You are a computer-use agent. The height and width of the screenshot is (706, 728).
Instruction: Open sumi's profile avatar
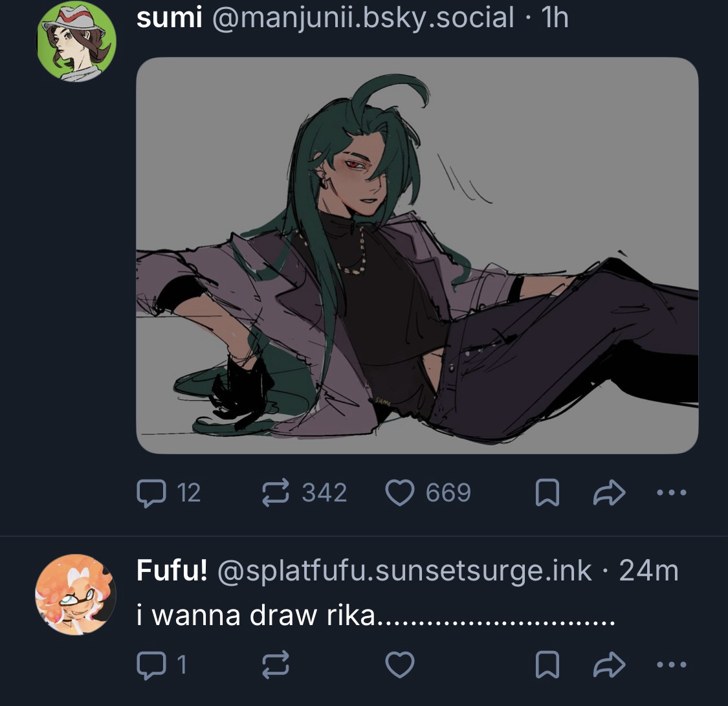(76, 42)
